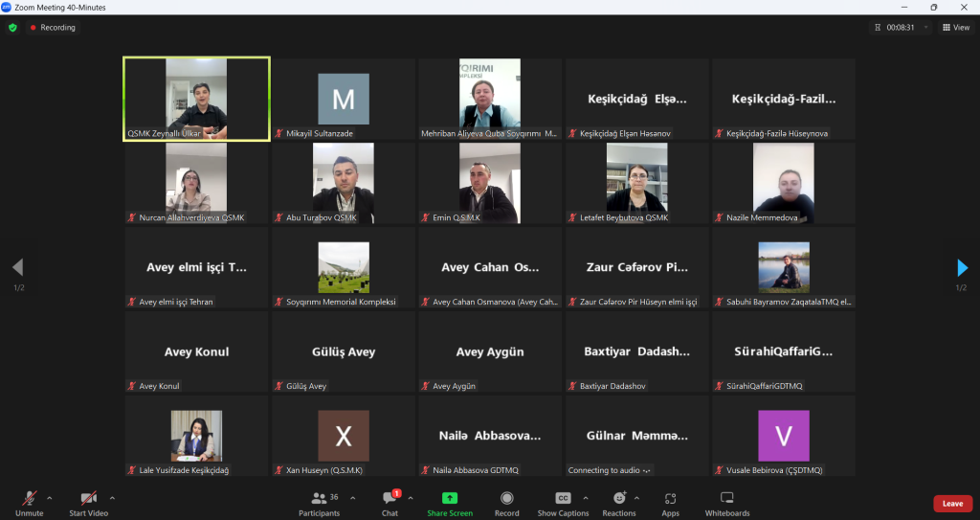This screenshot has height=520, width=980.
Task: Leave the meeting with red button
Action: (x=952, y=504)
